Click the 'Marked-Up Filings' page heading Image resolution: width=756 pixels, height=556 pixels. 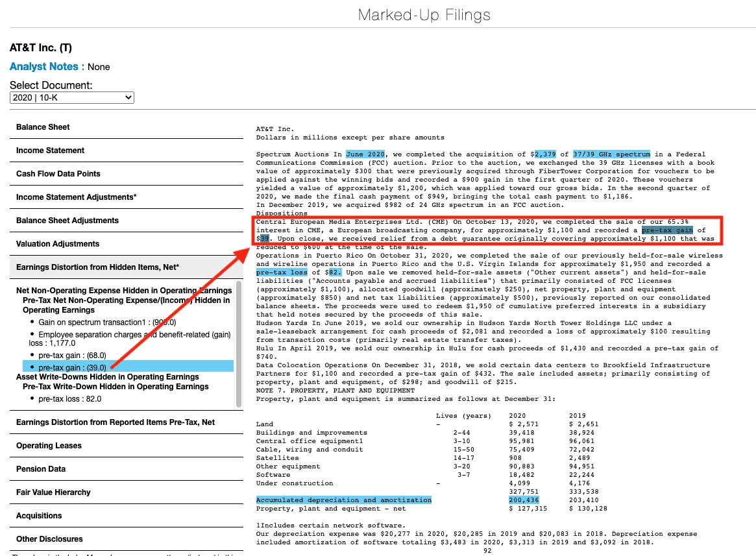[424, 15]
